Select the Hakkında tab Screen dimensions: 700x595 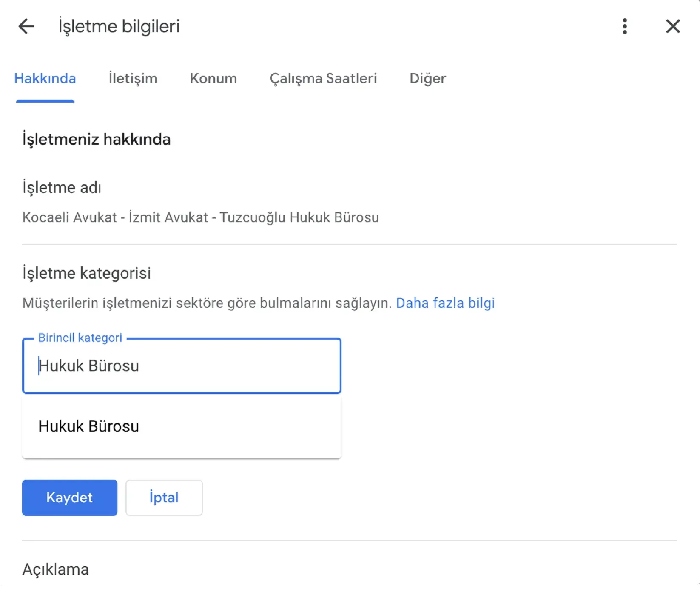pos(45,79)
